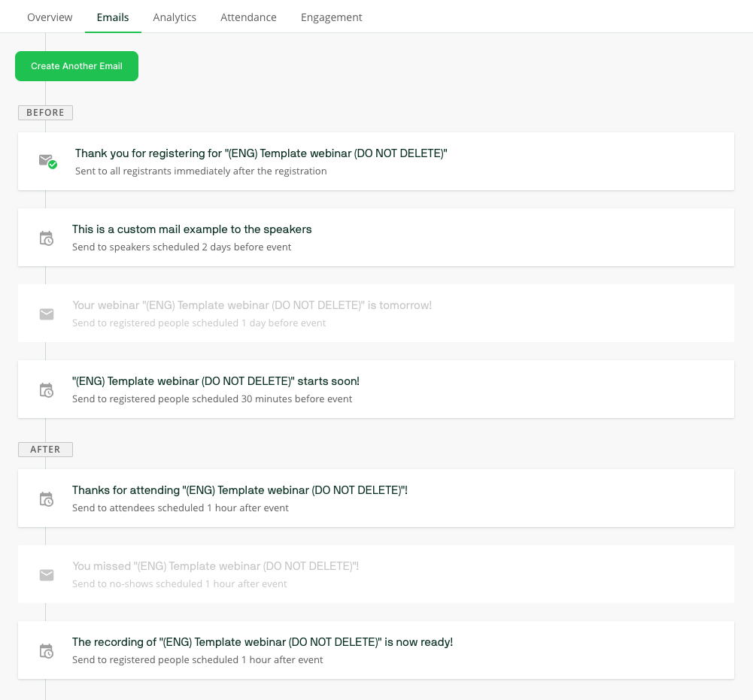Open the "starts soon!" reminder email title
This screenshot has height=700, width=753.
click(216, 381)
